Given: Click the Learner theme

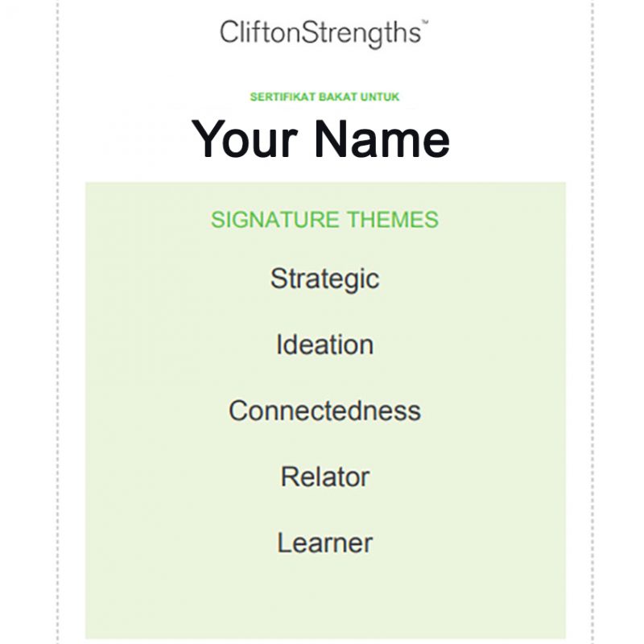Looking at the screenshot, I should tap(324, 543).
